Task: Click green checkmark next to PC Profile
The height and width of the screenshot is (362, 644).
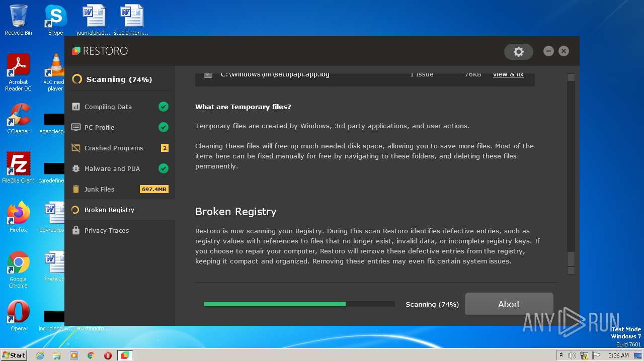Action: pos(163,127)
